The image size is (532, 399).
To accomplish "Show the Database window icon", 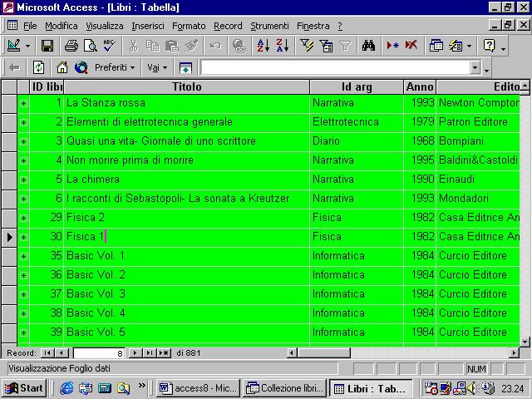I will (436, 46).
